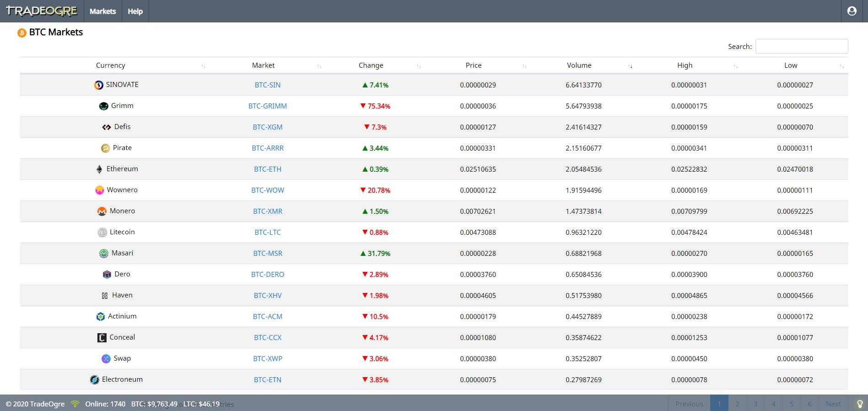Open the BTC-GRIMM market link

tap(268, 106)
